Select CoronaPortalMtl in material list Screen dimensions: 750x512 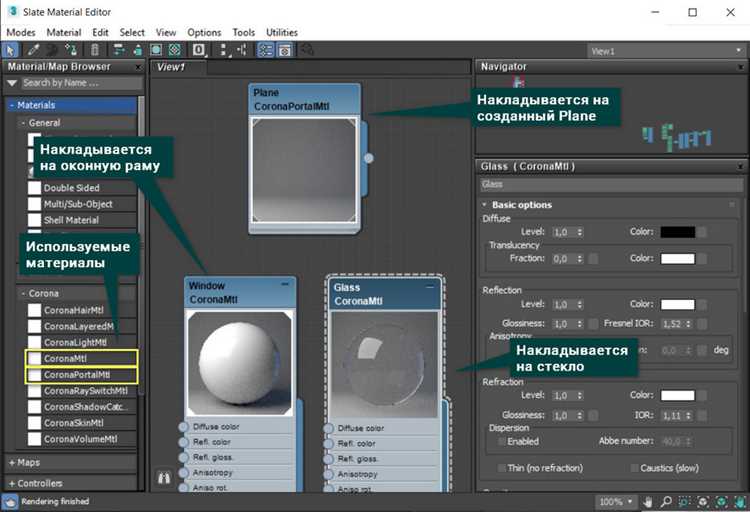(81, 375)
